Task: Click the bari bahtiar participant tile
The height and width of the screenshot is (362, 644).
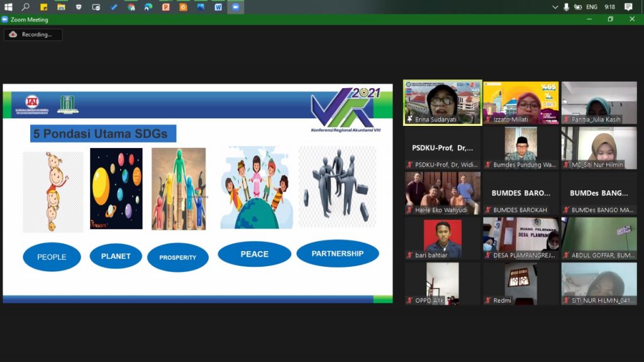Action: pos(443,239)
